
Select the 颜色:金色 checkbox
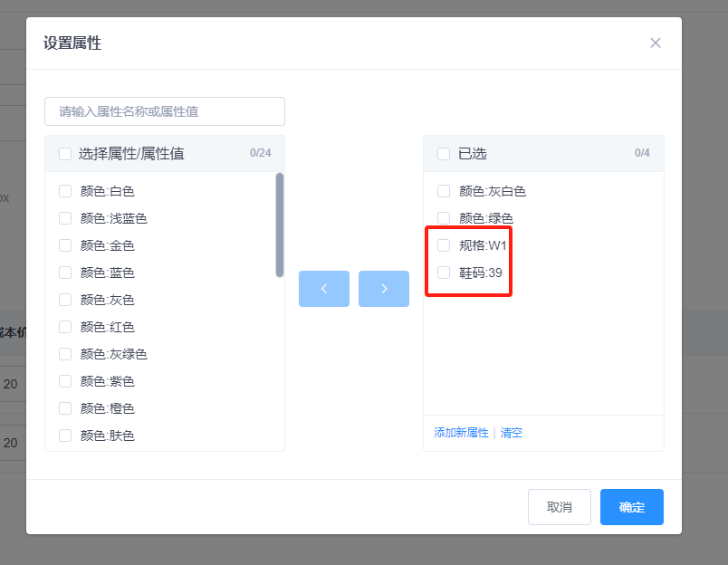(65, 245)
